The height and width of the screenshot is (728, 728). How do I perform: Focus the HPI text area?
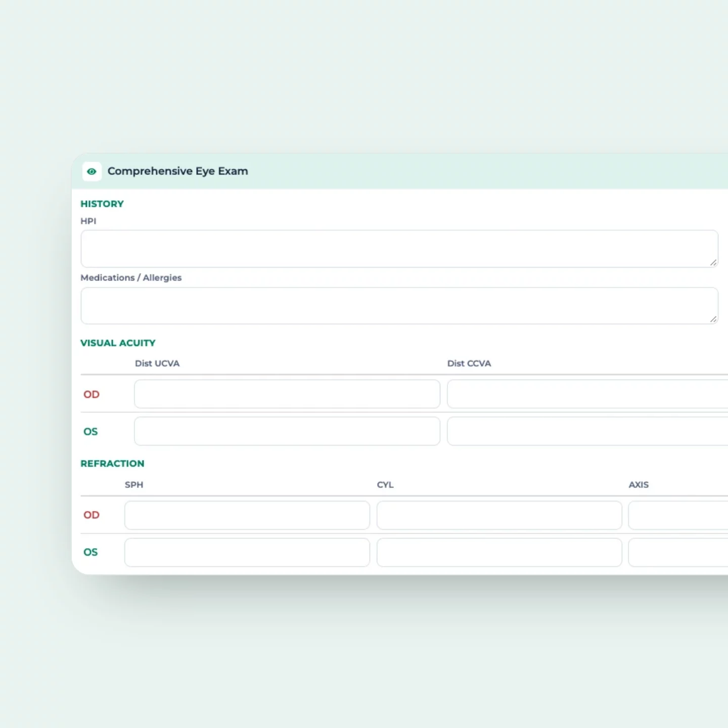pos(399,249)
